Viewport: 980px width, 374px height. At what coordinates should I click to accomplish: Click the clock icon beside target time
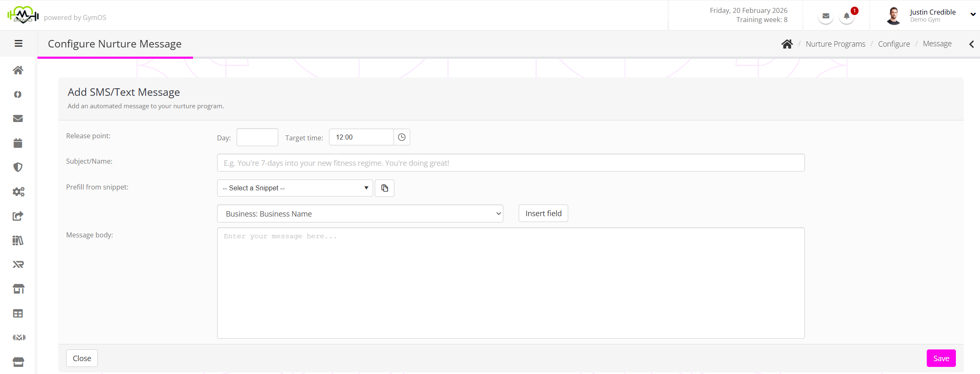401,137
